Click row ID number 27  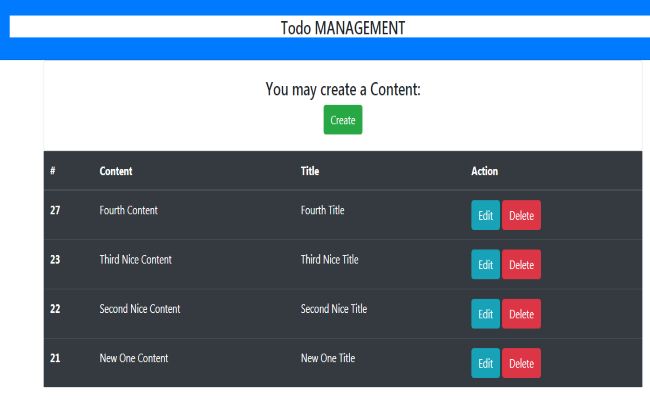tap(55, 210)
